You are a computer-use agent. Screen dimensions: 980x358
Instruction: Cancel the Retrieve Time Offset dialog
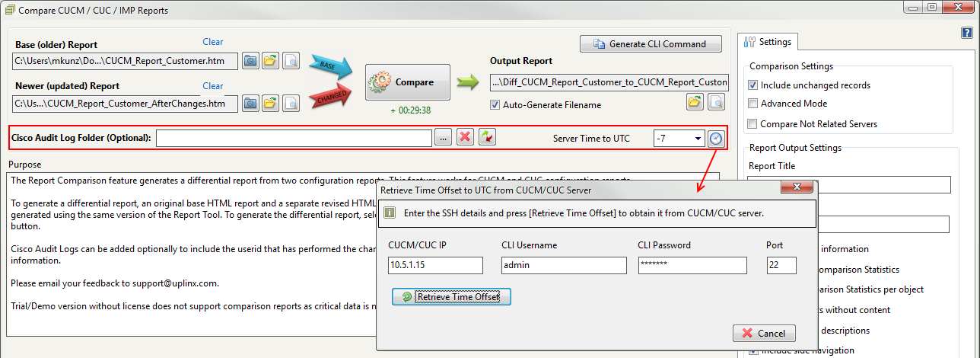coord(764,333)
